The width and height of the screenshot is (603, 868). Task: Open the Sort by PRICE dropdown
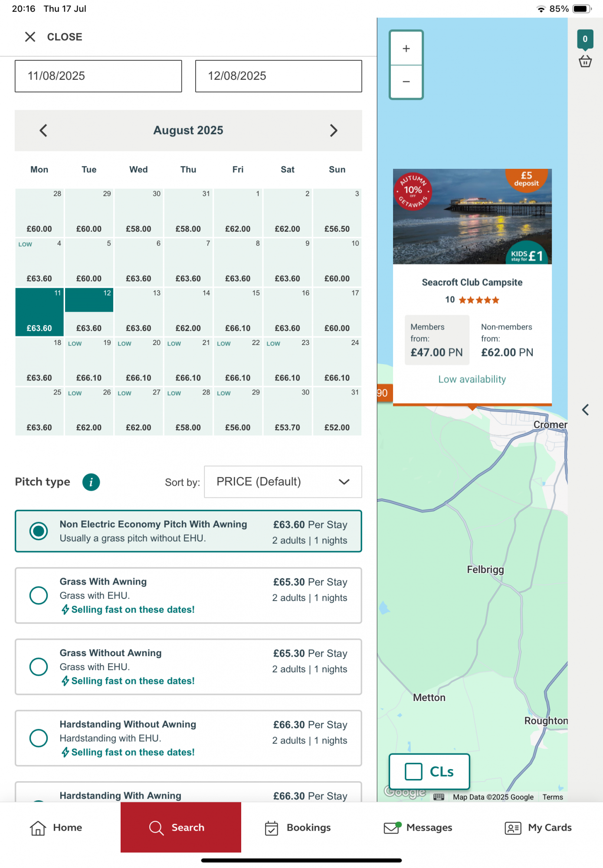coord(283,482)
